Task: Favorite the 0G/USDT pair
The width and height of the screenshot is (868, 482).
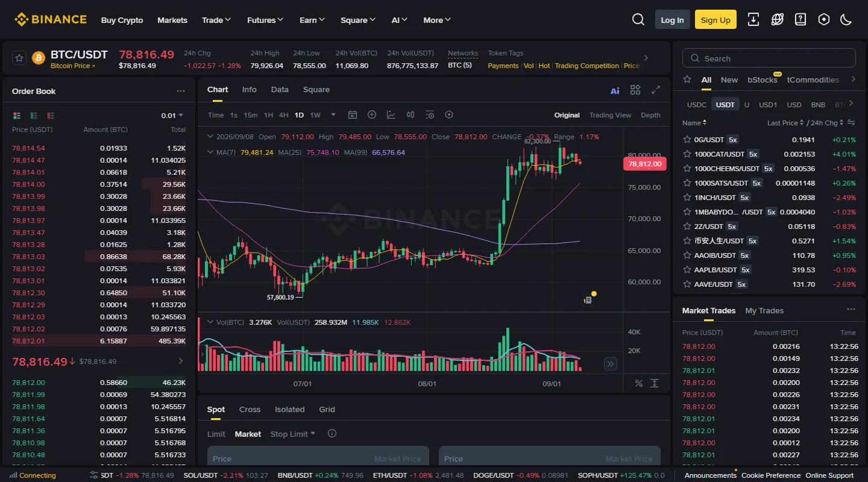Action: click(x=687, y=140)
